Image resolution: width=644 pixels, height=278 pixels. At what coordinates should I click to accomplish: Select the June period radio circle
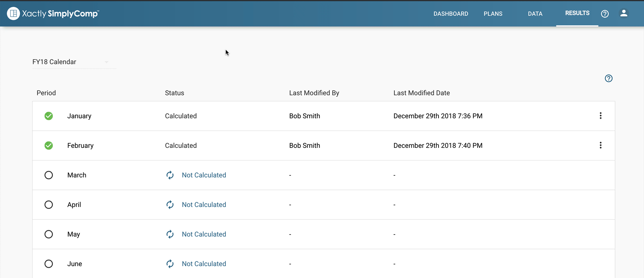coord(49,264)
